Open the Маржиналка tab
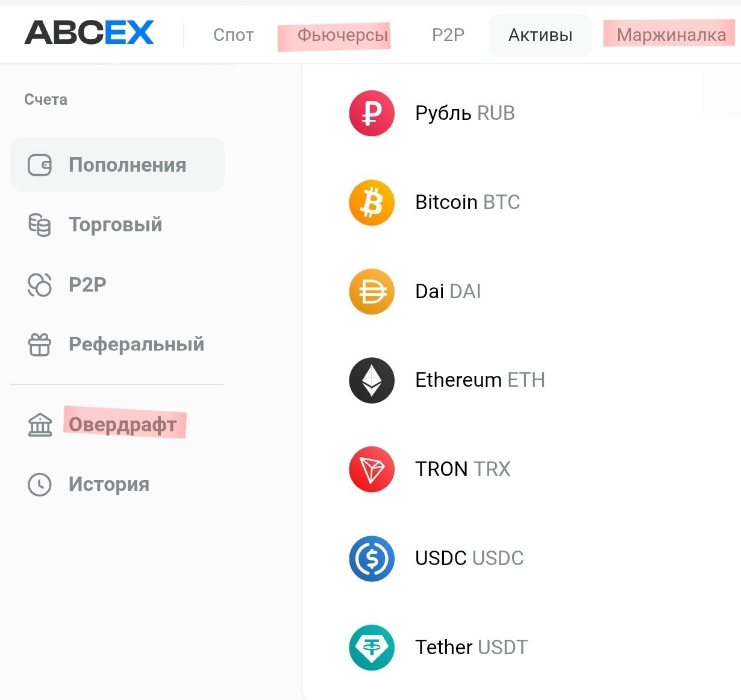 (671, 35)
